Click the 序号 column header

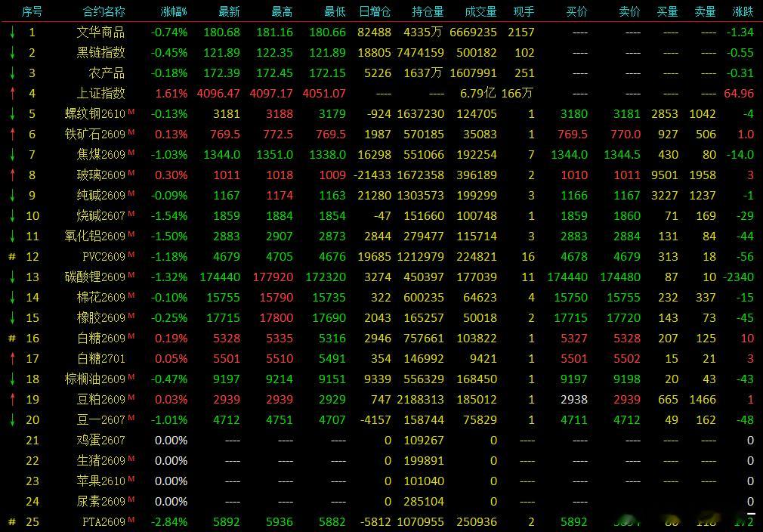pos(32,11)
